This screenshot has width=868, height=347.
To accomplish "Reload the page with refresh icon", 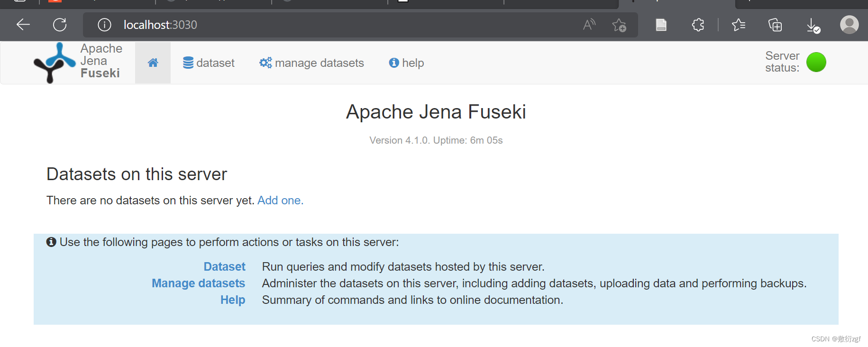I will tap(60, 25).
